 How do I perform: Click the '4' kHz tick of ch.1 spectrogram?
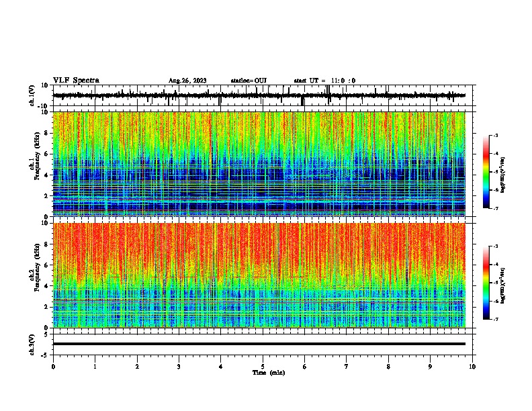click(x=46, y=175)
